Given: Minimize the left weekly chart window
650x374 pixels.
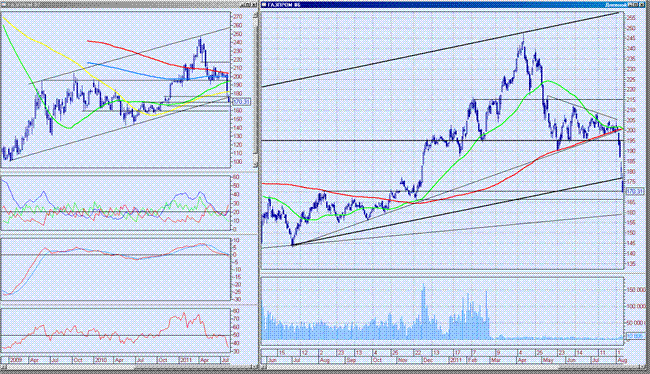Looking at the screenshot, I should tap(242, 5).
